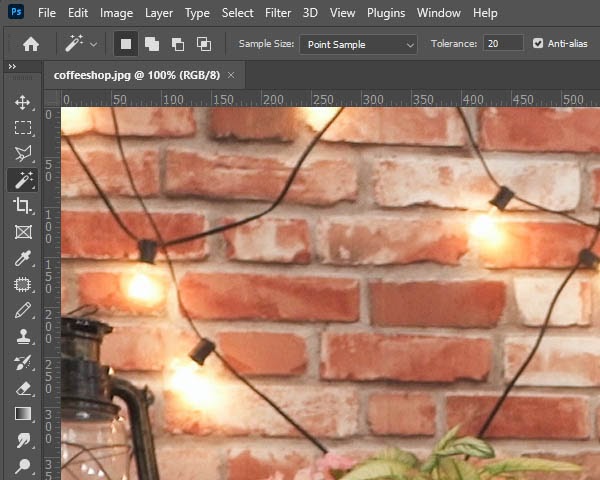The image size is (600, 480).
Task: Open the Sample Size dropdown
Action: 360,44
